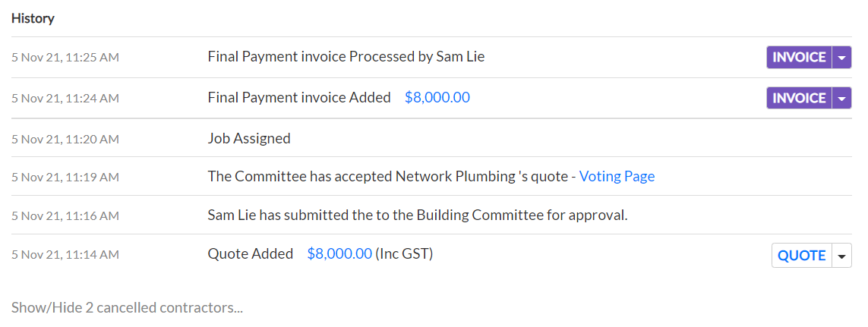Image resolution: width=868 pixels, height=327 pixels.
Task: Click the INVOICE button on the invoice Processed row
Action: [799, 58]
